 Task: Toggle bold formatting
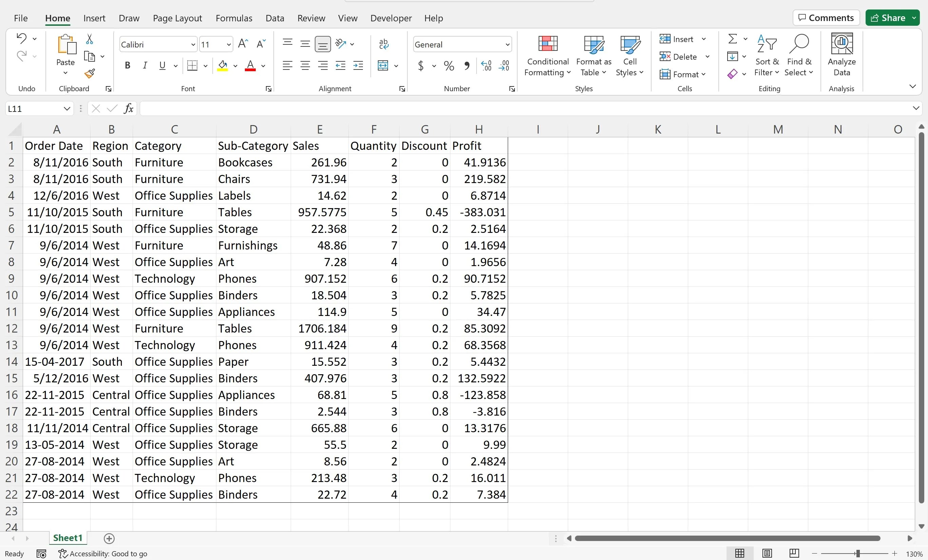point(127,65)
